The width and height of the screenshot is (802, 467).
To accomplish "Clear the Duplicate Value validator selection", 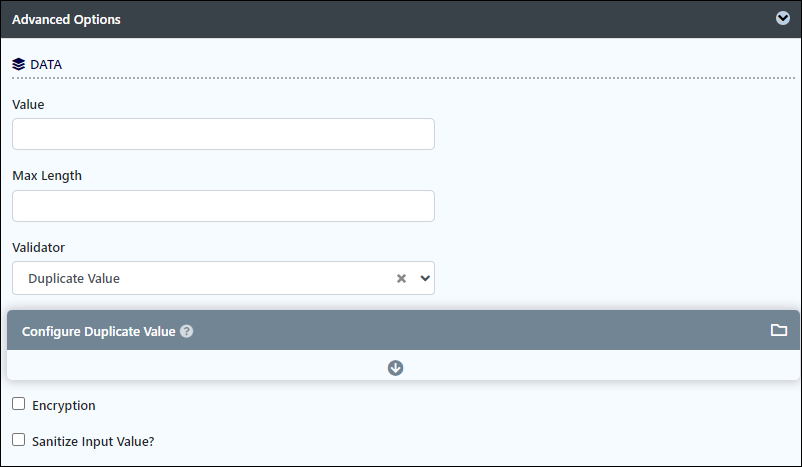I will pyautogui.click(x=402, y=278).
